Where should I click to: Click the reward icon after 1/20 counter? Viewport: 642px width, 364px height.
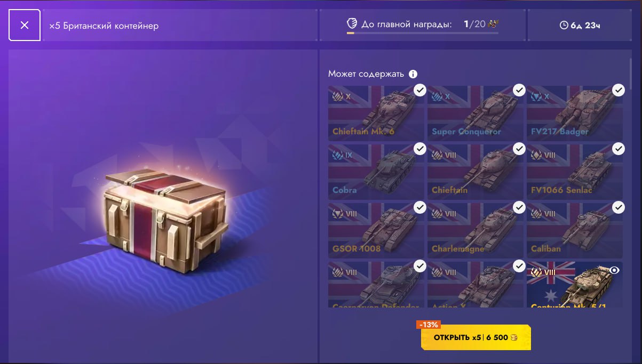click(x=493, y=24)
